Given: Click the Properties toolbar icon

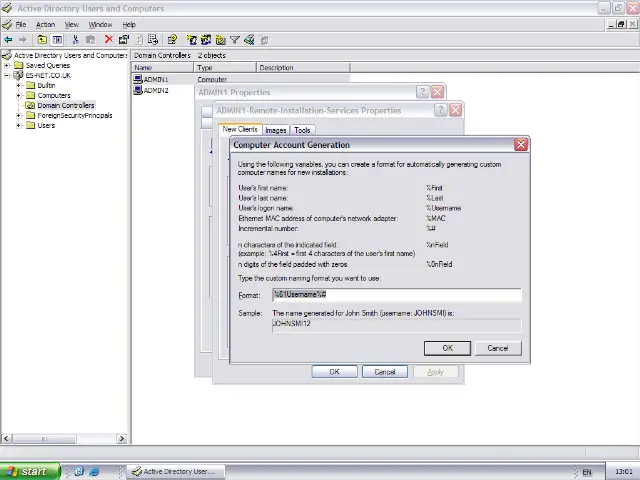Looking at the screenshot, I should tap(124, 40).
